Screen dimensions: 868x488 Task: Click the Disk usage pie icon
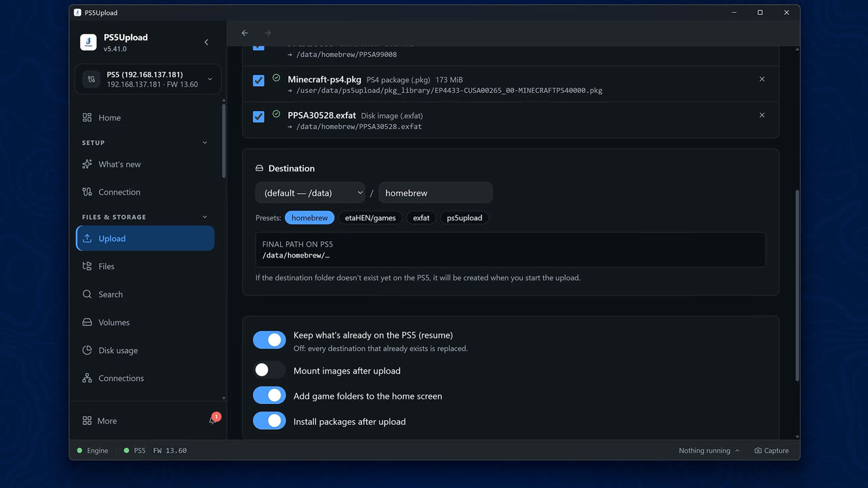click(87, 350)
